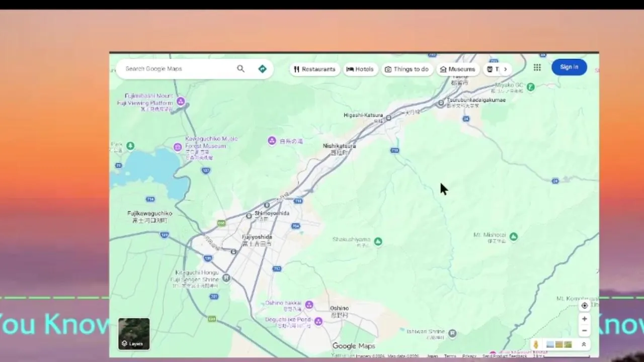This screenshot has width=644, height=362.
Task: Expand the imagery strip double chevron
Action: tap(584, 344)
